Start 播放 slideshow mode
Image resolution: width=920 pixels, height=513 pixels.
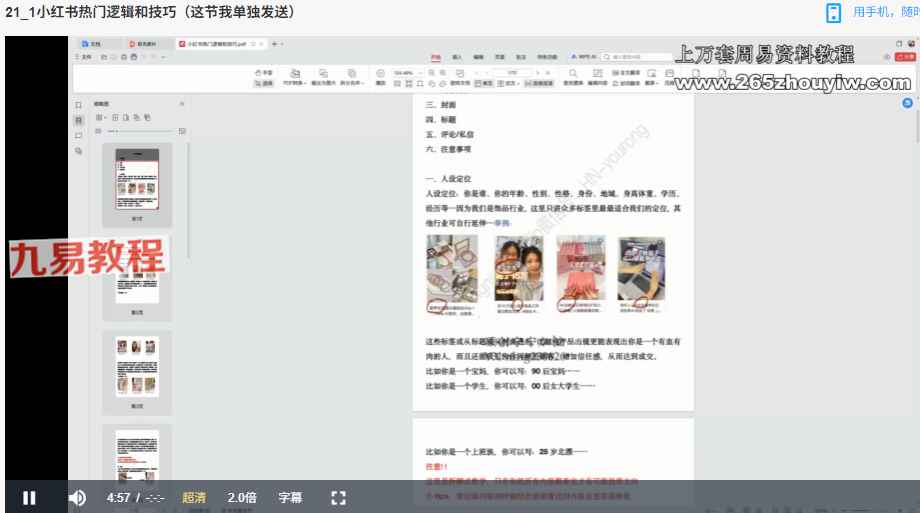point(380,77)
